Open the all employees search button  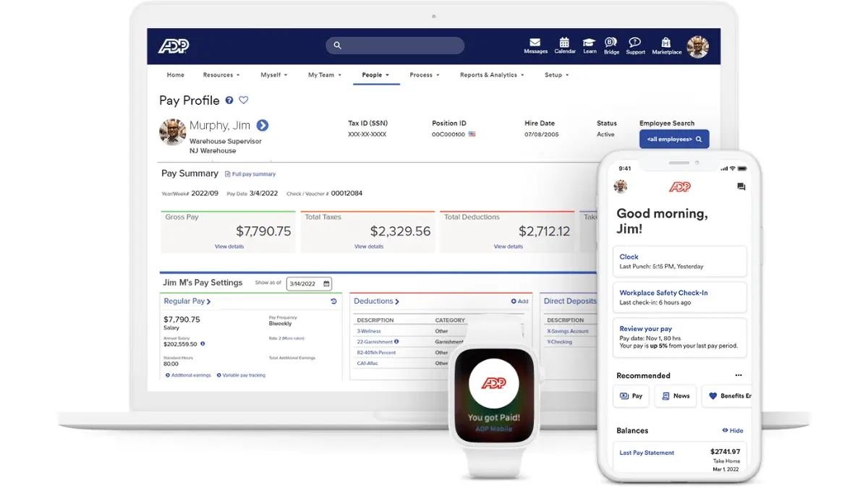(674, 139)
